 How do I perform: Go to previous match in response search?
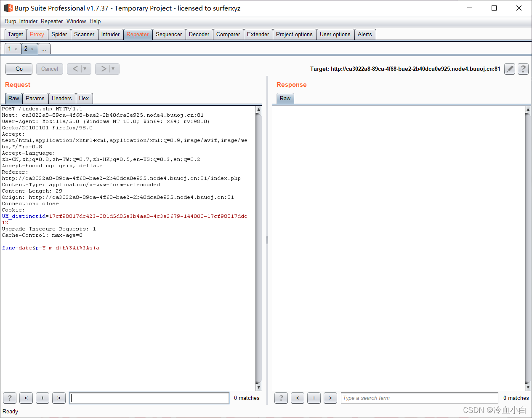[x=298, y=398]
